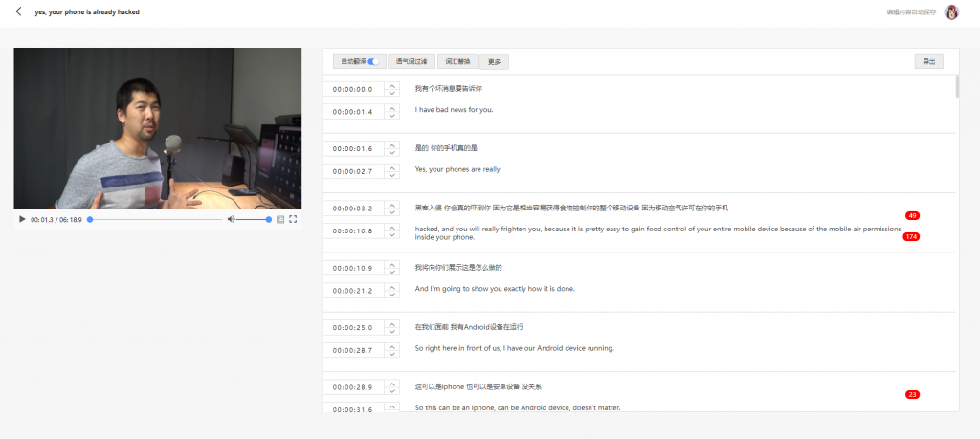The width and height of the screenshot is (980, 439).
Task: Decrease the 00:00:00.0 start time
Action: click(x=391, y=93)
